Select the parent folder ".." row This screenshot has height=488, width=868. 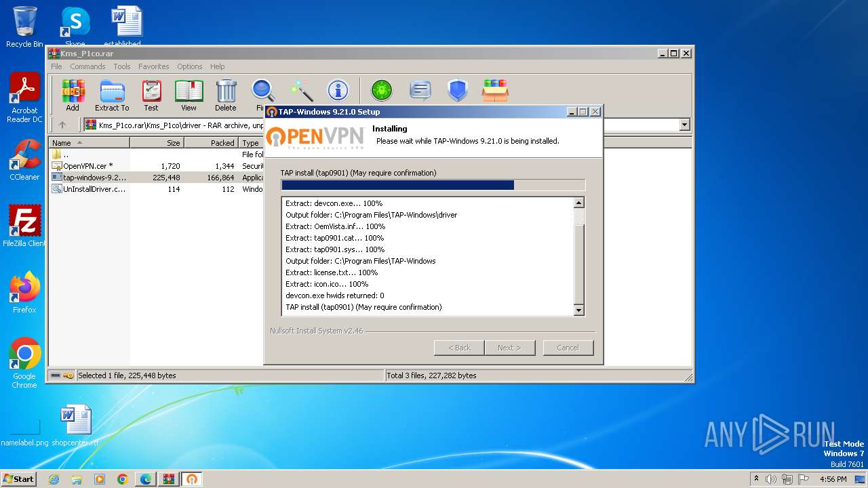[156, 155]
